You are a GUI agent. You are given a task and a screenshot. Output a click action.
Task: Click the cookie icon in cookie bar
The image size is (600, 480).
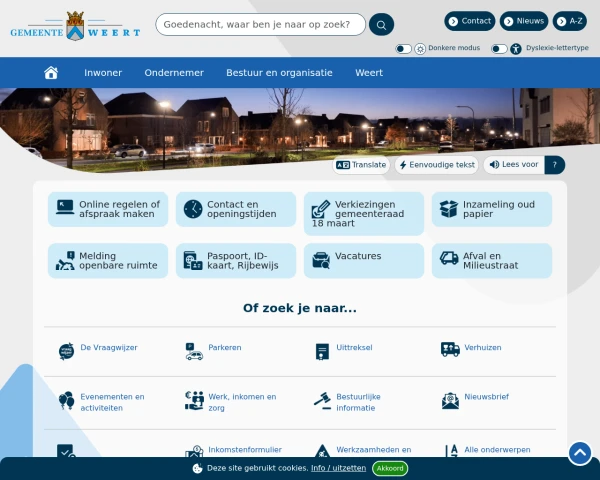tap(197, 469)
